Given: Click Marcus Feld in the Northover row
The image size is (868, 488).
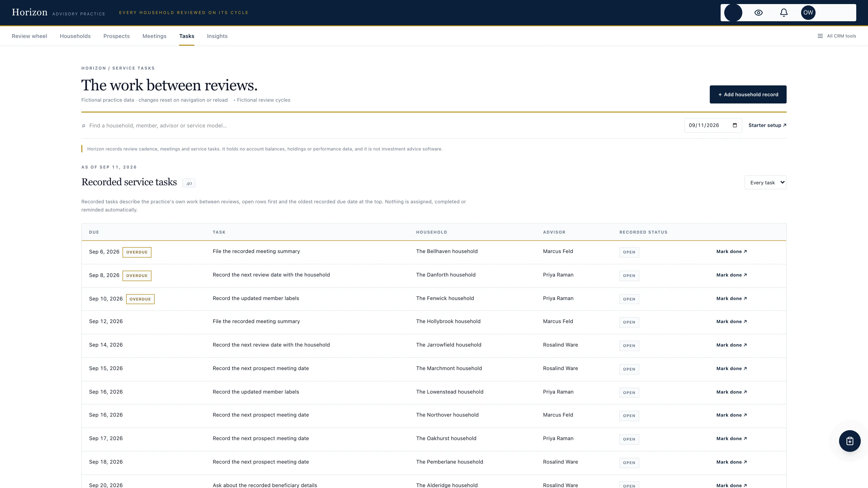Looking at the screenshot, I should (x=558, y=415).
